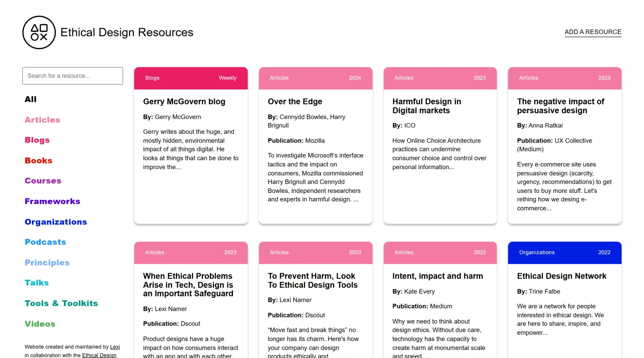Open Harmful Design in Digital markets article
This screenshot has height=358, width=644.
(x=427, y=106)
